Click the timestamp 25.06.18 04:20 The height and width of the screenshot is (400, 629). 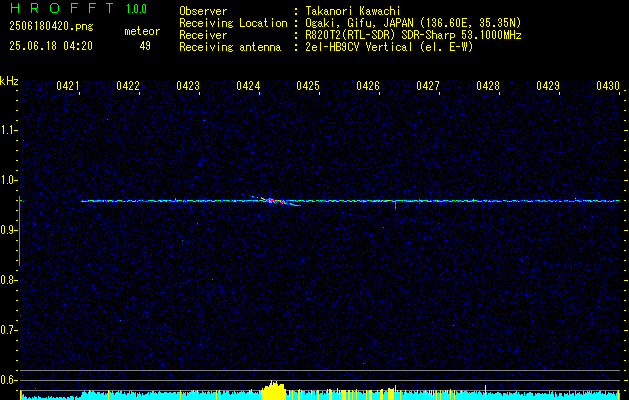pos(51,46)
